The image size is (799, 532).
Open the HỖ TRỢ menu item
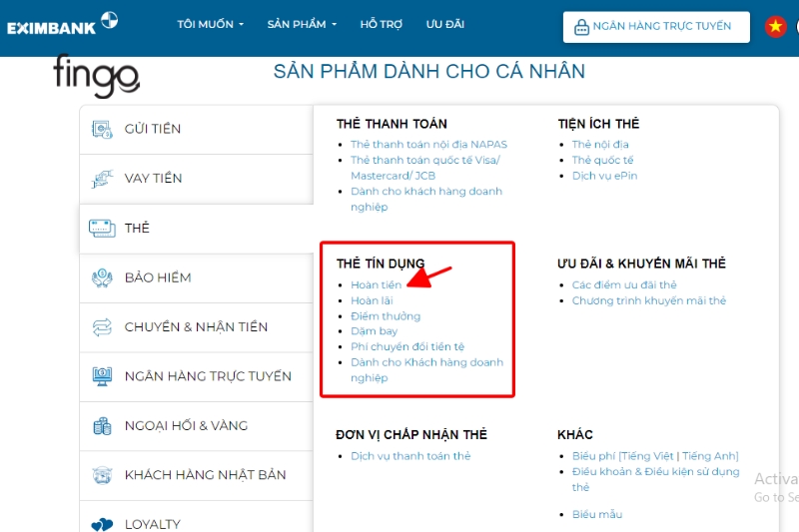pyautogui.click(x=382, y=24)
